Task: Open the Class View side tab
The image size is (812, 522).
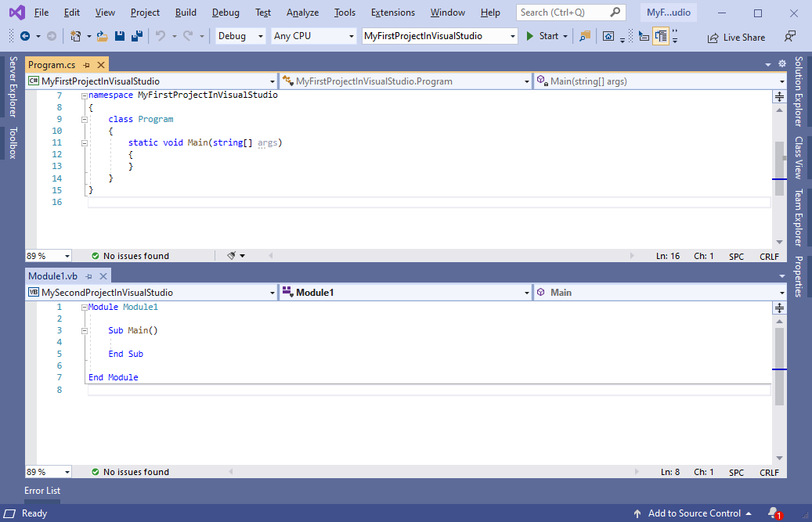Action: click(799, 158)
